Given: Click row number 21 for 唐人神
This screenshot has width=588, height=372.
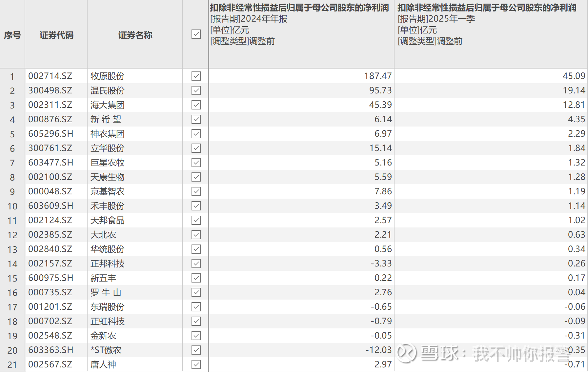Looking at the screenshot, I should coord(12,365).
